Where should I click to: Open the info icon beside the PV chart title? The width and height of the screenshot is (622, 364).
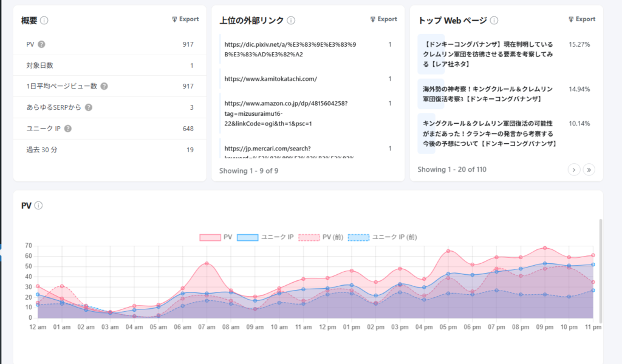tap(38, 206)
